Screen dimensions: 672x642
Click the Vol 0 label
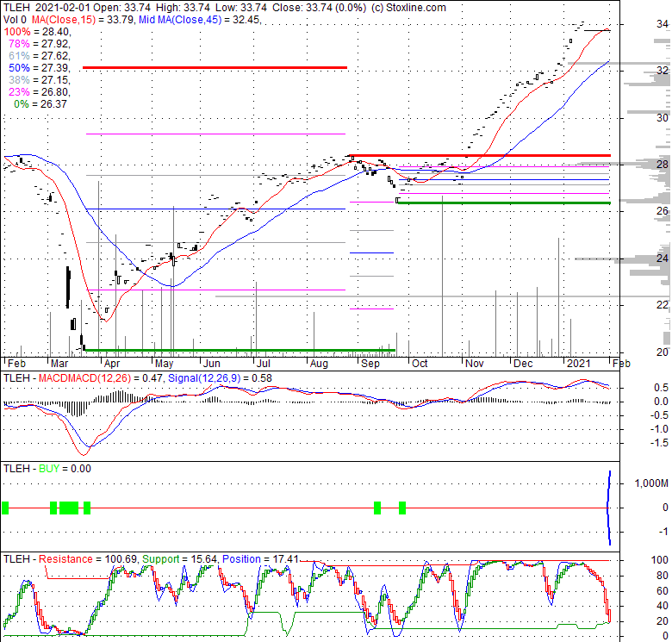[x=15, y=20]
